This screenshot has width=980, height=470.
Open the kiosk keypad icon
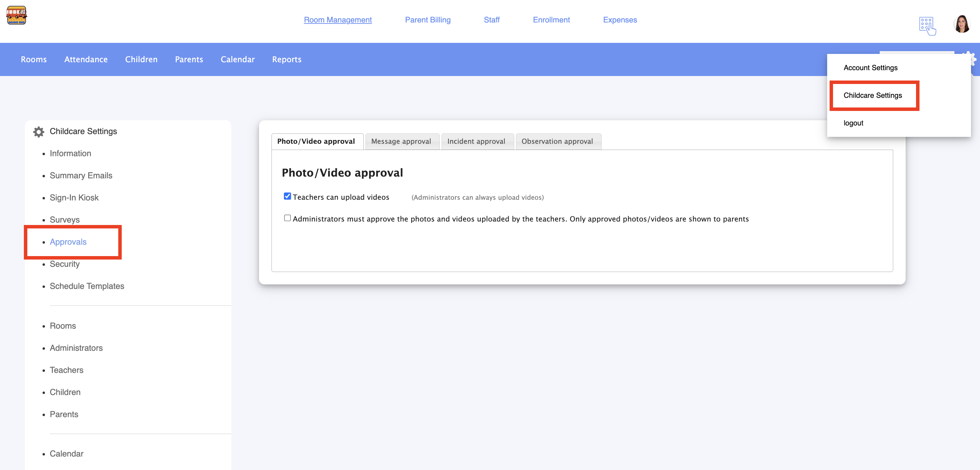coord(927,26)
